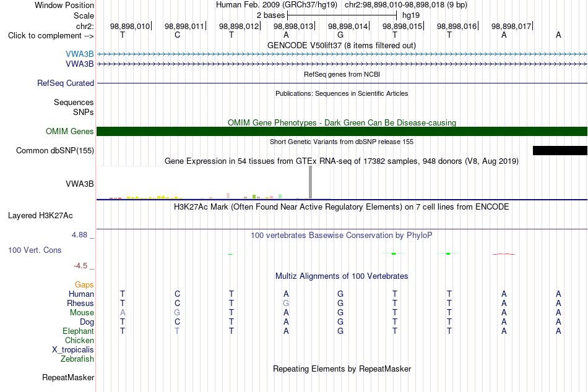Click the G base in the reference sequence row
The height and width of the screenshot is (392, 588).
[340, 35]
